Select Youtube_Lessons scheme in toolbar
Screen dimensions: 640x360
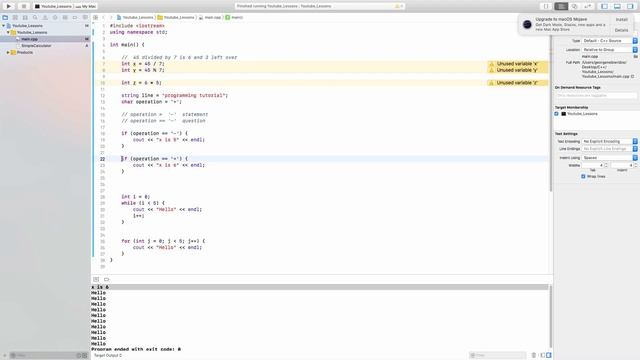click(53, 7)
